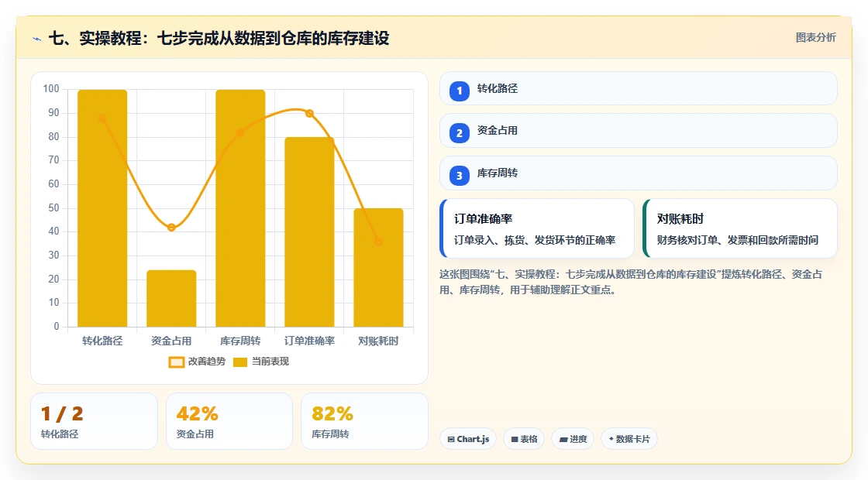Open the 库存周转 list item
868x480 pixels.
pos(639,173)
